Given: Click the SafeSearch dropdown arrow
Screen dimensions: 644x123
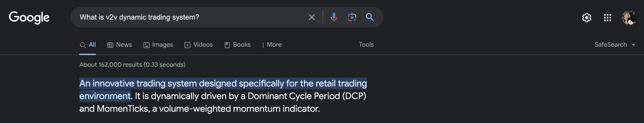Looking at the screenshot, I should pos(633,45).
